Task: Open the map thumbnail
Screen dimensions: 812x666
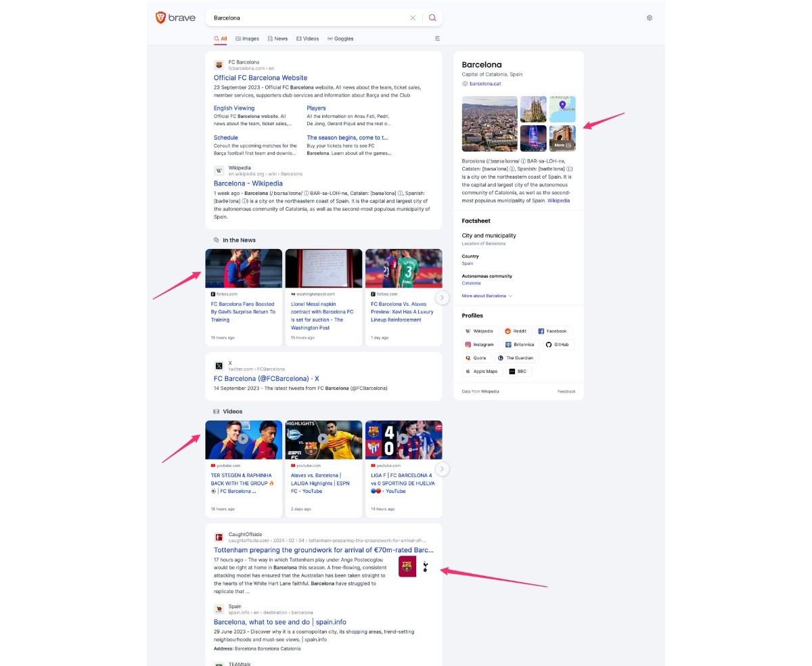Action: 562,109
